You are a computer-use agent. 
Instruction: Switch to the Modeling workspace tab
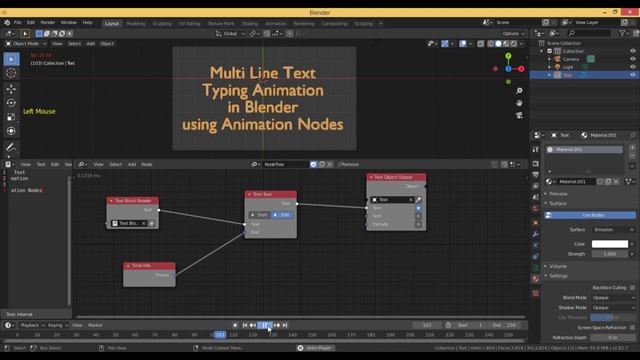point(136,24)
